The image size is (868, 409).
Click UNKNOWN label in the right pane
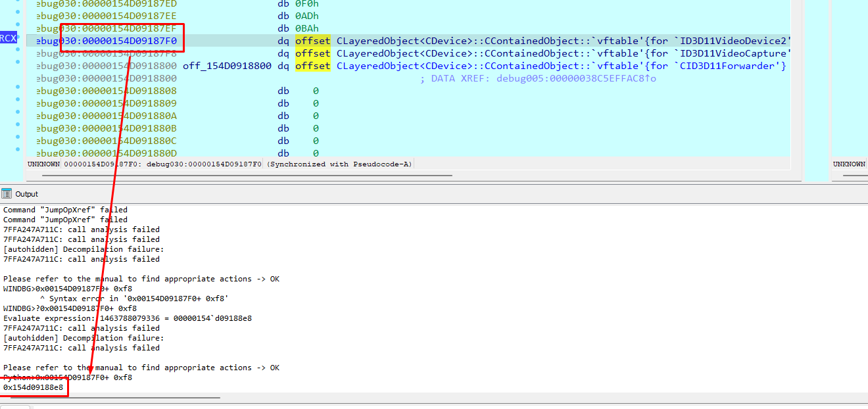[x=850, y=164]
